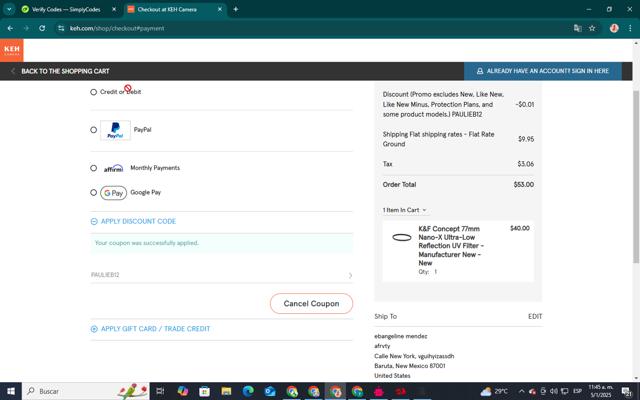Open Chrome three-dot menu

[x=630, y=28]
